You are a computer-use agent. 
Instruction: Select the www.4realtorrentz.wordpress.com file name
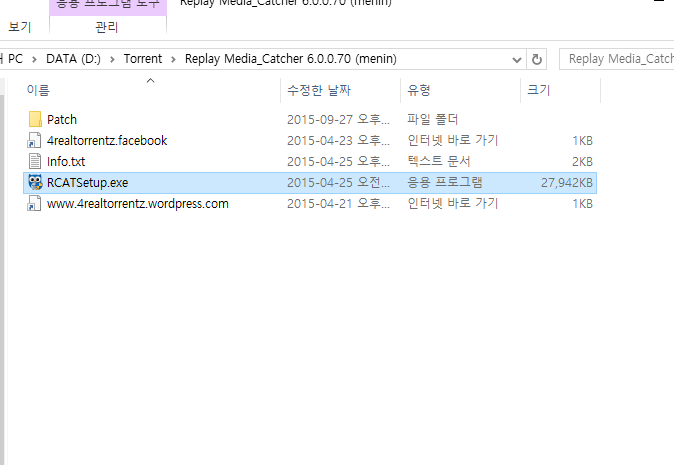(138, 204)
